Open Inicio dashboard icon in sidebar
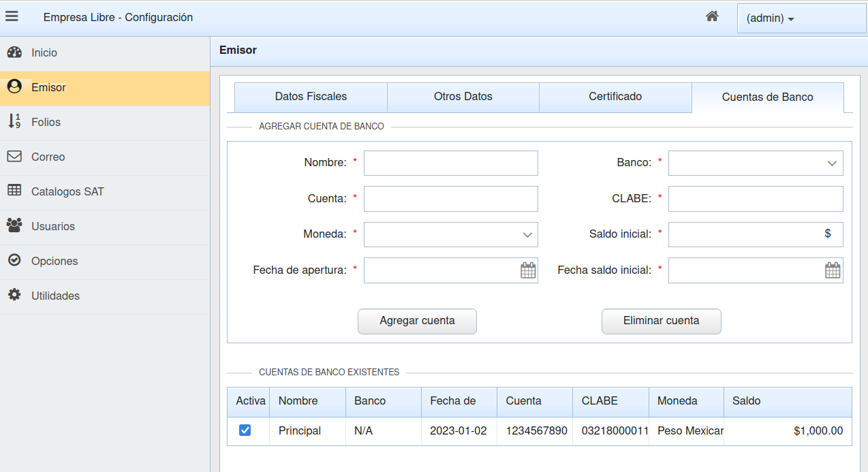The width and height of the screenshot is (868, 472). pyautogui.click(x=14, y=52)
